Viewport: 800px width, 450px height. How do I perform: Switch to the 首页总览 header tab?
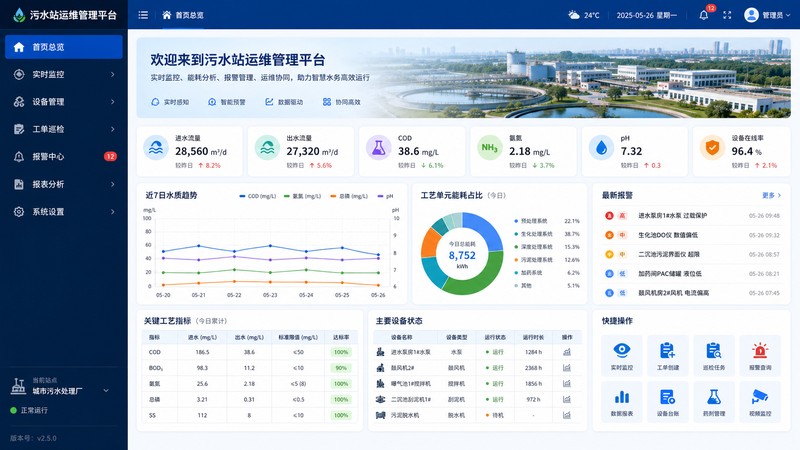tap(183, 15)
